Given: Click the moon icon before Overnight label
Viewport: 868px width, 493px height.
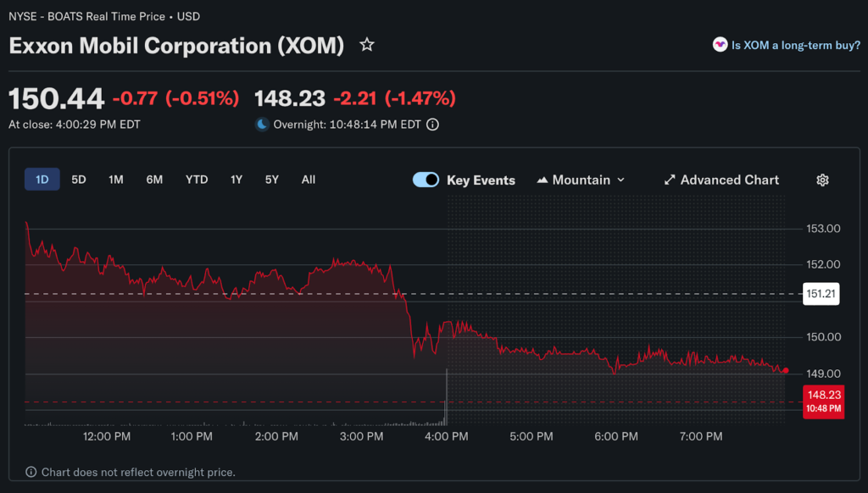Looking at the screenshot, I should click(262, 125).
